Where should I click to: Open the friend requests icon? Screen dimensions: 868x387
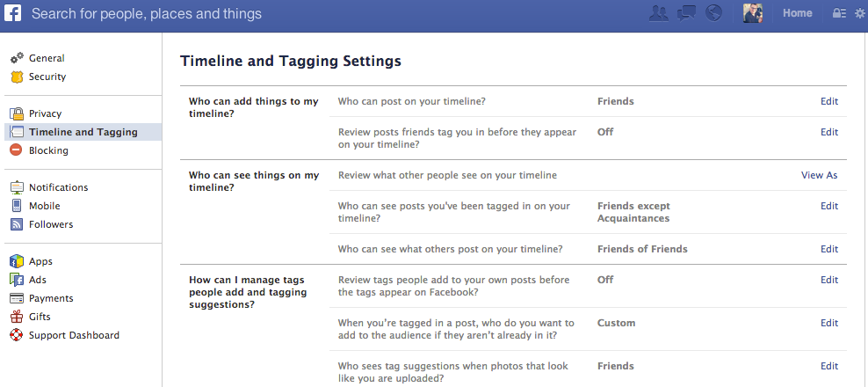click(x=658, y=13)
